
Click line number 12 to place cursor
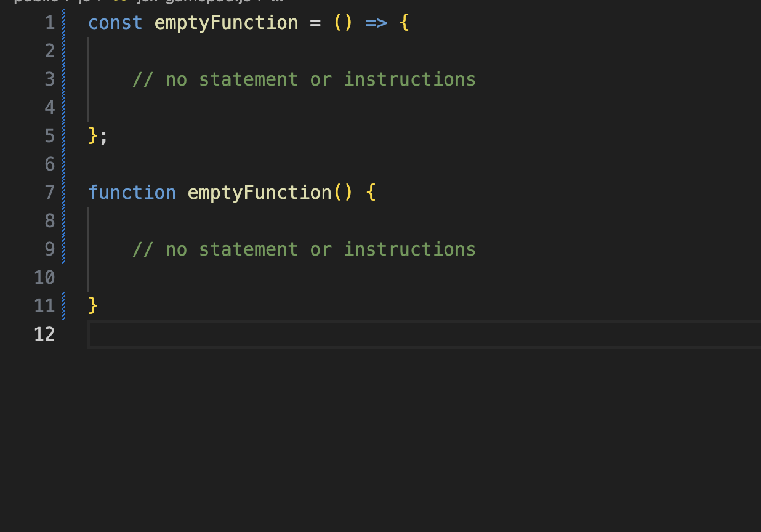pos(44,334)
